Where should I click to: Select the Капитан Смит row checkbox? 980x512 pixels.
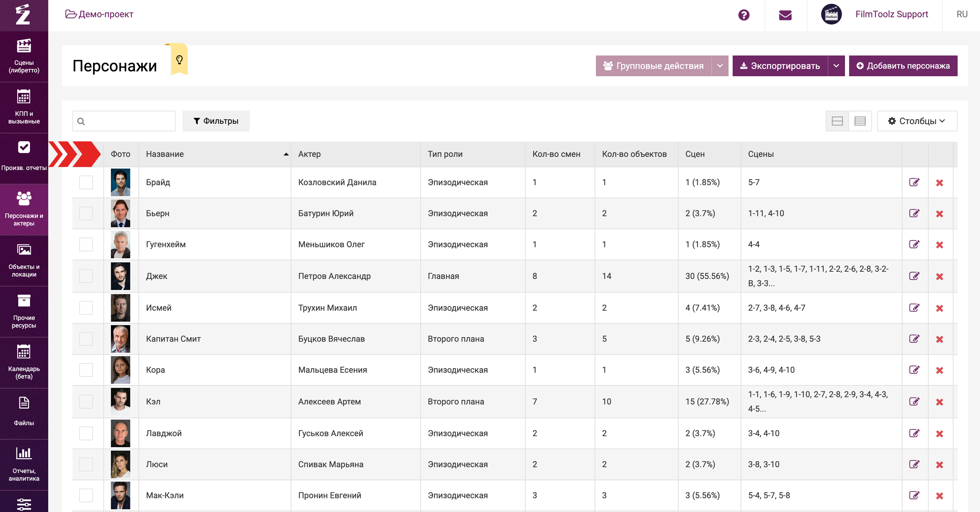[x=86, y=339]
